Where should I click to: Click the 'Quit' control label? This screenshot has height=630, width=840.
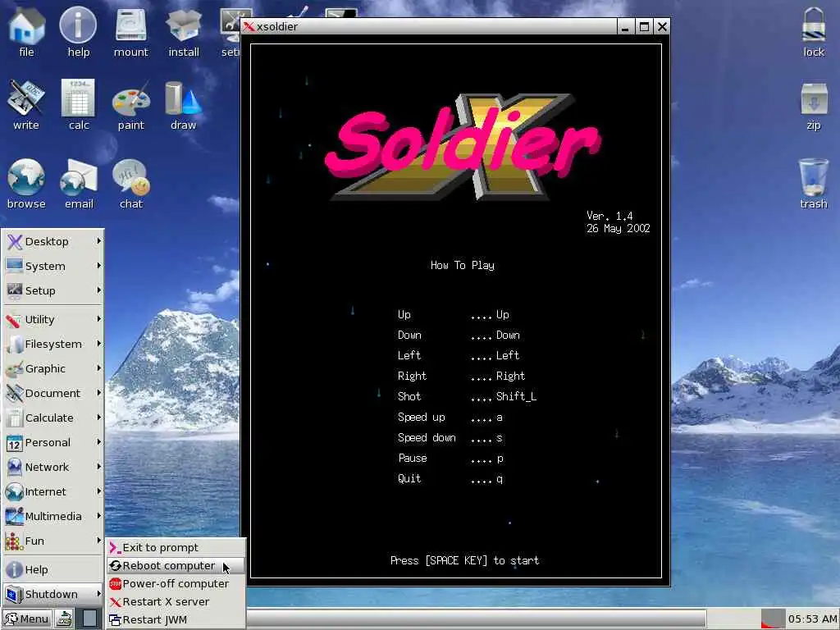[409, 479]
